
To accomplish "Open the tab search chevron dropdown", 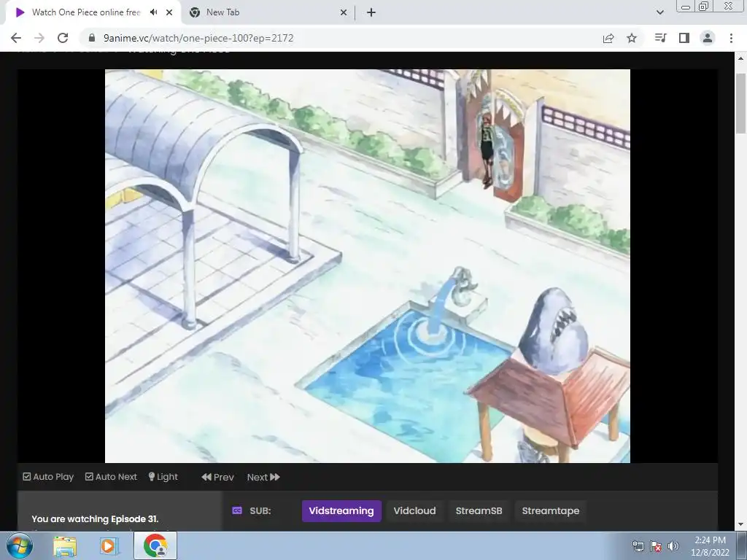I will 659,12.
